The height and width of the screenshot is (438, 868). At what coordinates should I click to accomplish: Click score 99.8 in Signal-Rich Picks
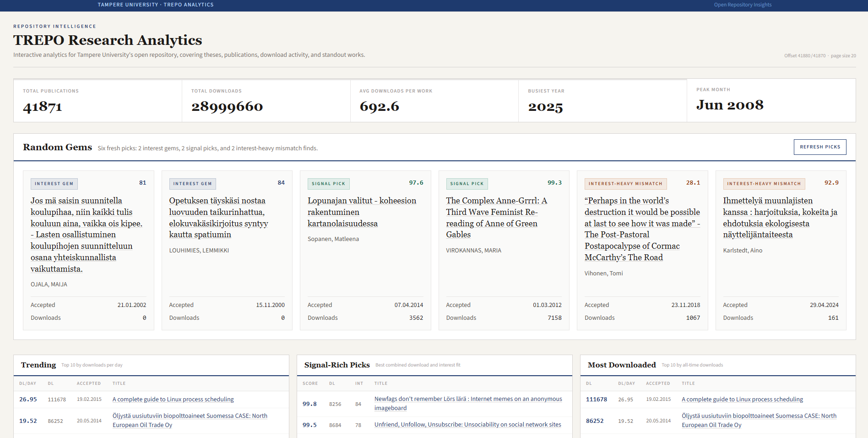(x=309, y=404)
